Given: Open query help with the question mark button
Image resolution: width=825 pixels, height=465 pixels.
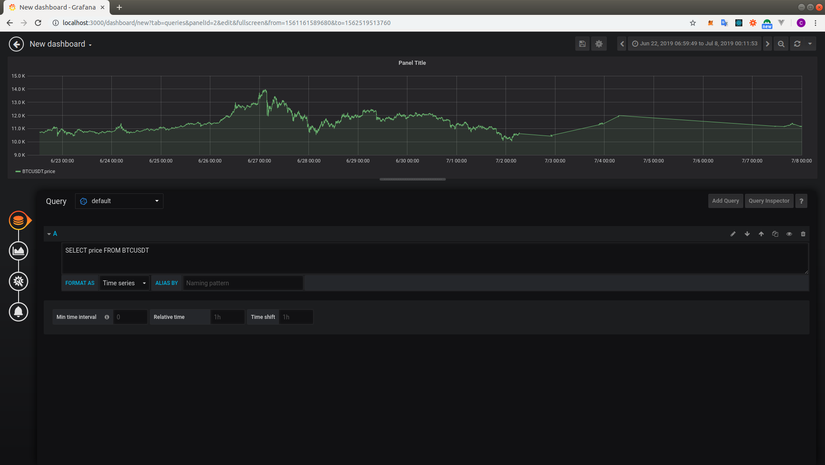Looking at the screenshot, I should tap(801, 201).
